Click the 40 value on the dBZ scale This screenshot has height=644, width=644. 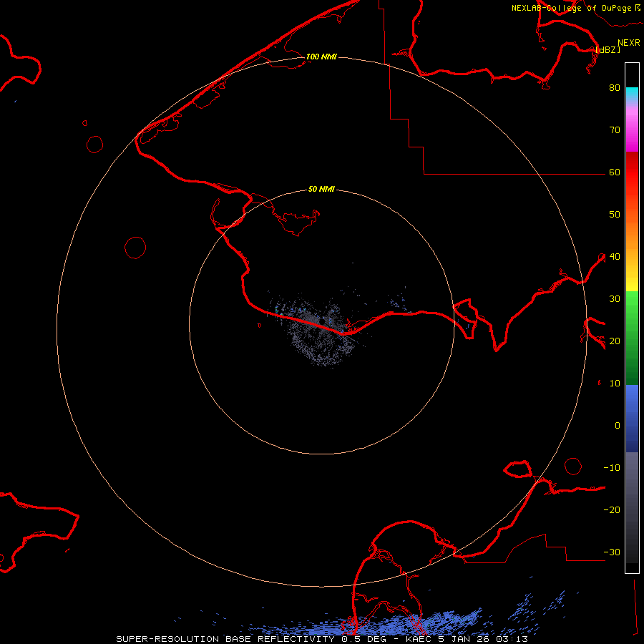pyautogui.click(x=615, y=257)
